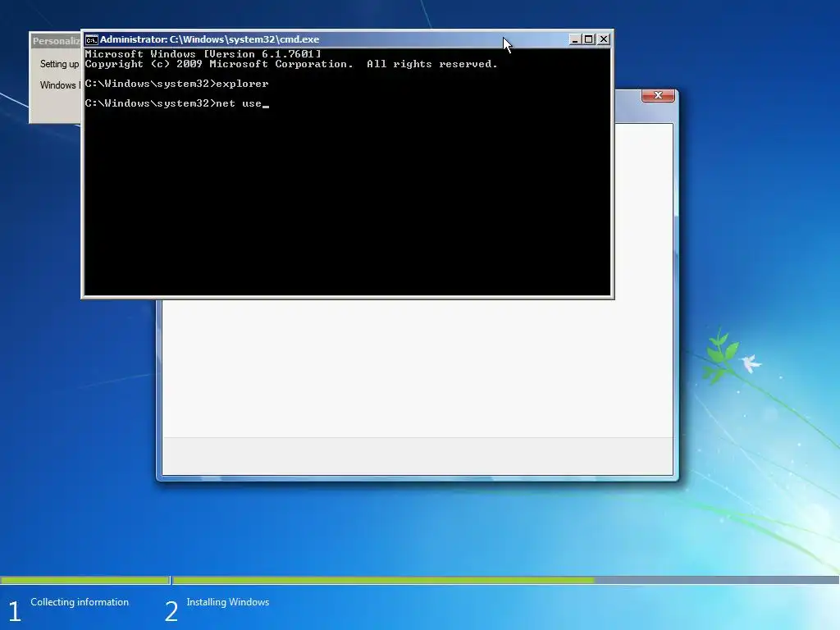The height and width of the screenshot is (630, 840).
Task: Open the cmd.exe system menu icon
Action: click(92, 39)
